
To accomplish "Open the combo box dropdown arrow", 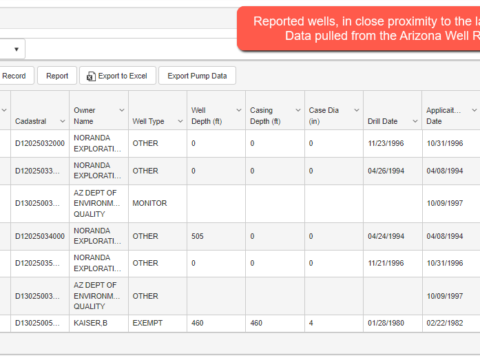I will point(16,49).
